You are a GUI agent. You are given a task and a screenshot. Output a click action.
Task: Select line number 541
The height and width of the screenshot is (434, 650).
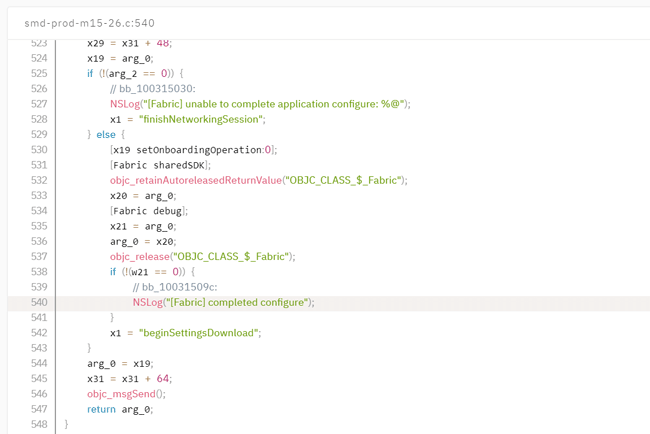(39, 318)
